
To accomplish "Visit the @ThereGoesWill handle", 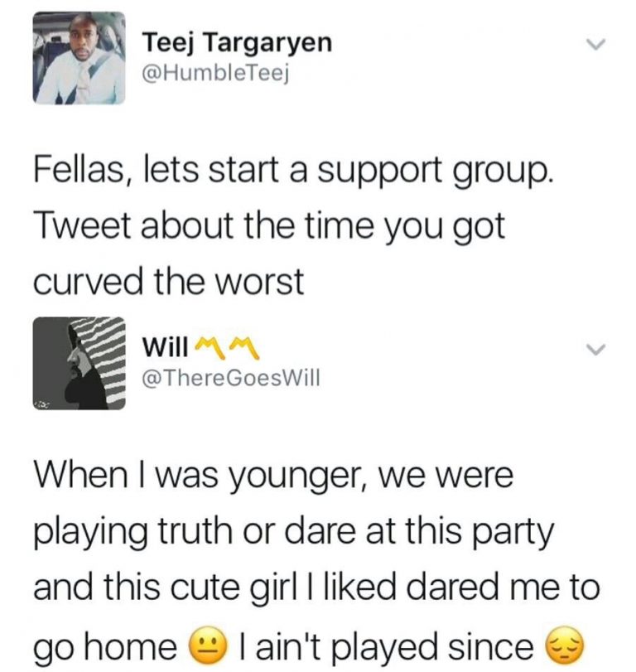I will point(231,378).
